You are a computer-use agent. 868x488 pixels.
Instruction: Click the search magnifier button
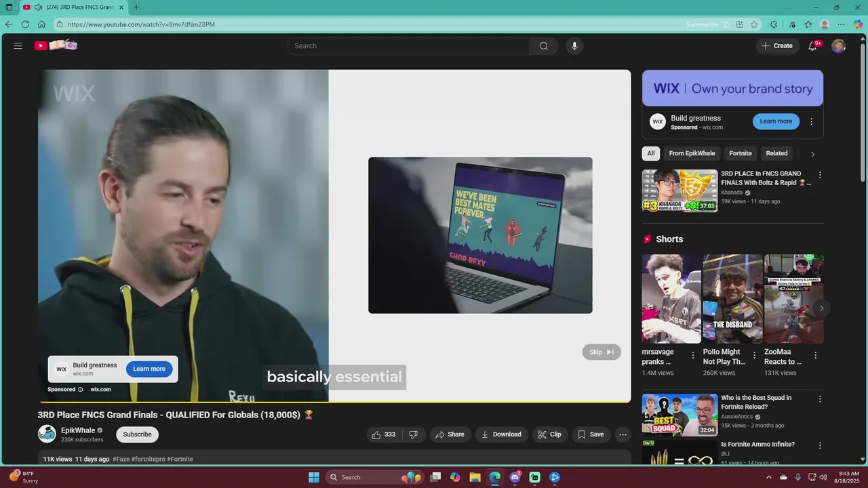(x=544, y=46)
